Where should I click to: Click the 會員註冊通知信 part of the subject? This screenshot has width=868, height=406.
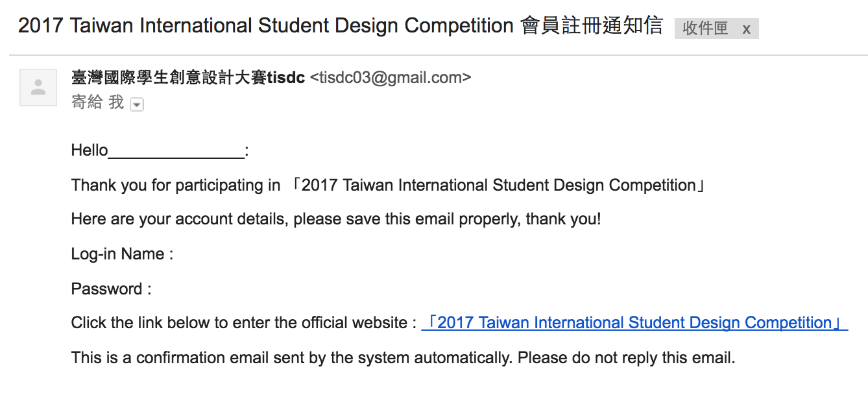[592, 26]
